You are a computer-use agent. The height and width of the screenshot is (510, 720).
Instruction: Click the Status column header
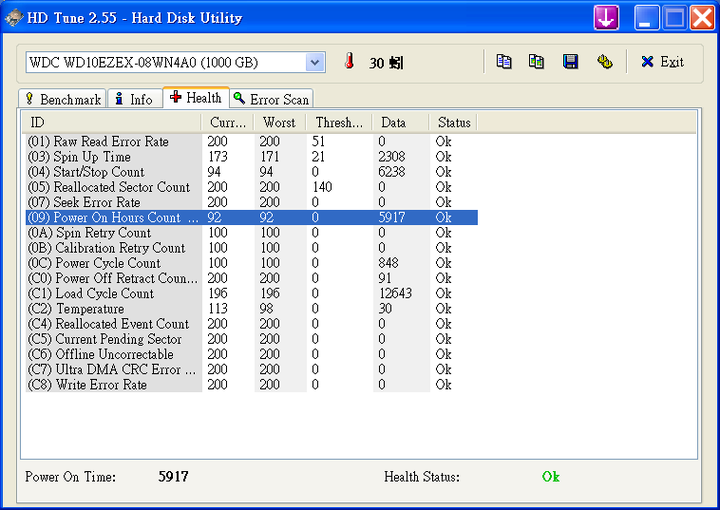click(454, 123)
